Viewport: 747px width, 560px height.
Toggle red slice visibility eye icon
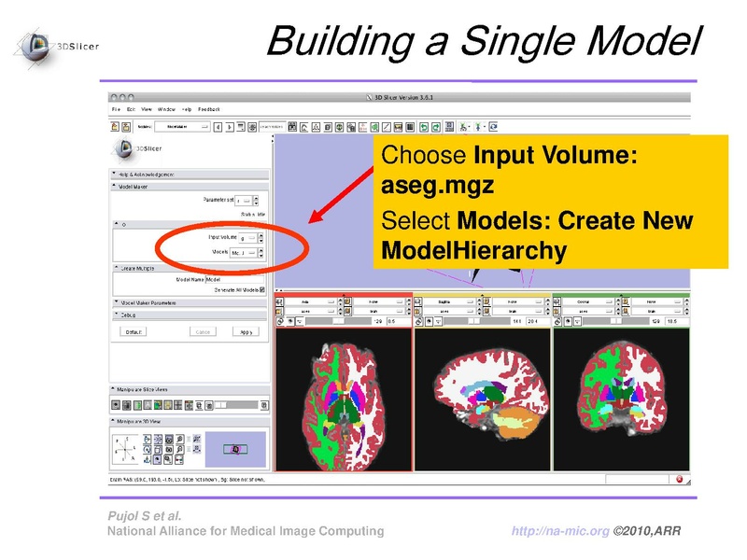point(290,321)
